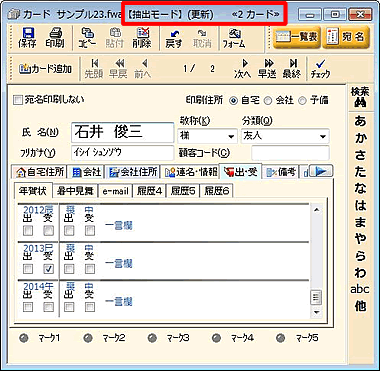Select 会社 print address radio

coord(268,100)
